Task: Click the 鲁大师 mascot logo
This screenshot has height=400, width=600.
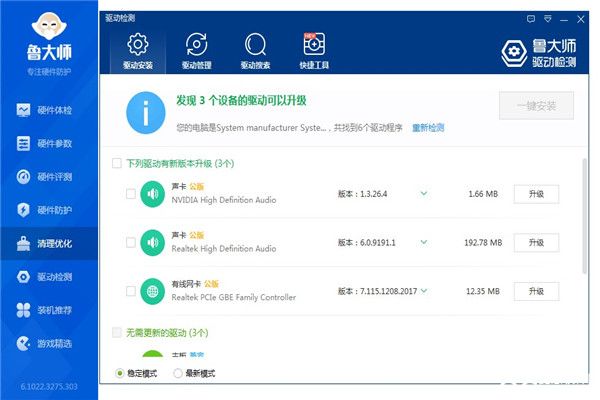Action: click(49, 26)
